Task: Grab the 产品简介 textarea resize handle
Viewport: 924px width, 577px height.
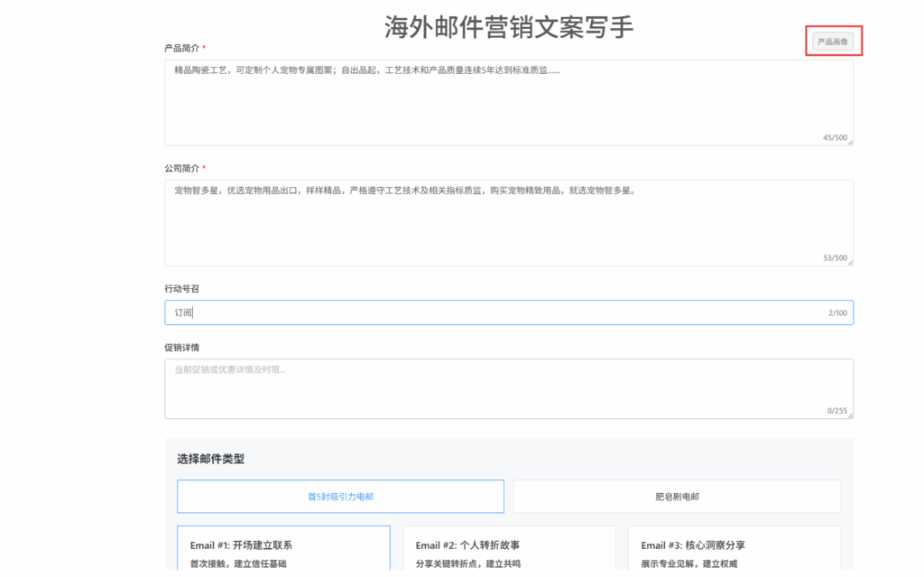Action: (x=849, y=142)
